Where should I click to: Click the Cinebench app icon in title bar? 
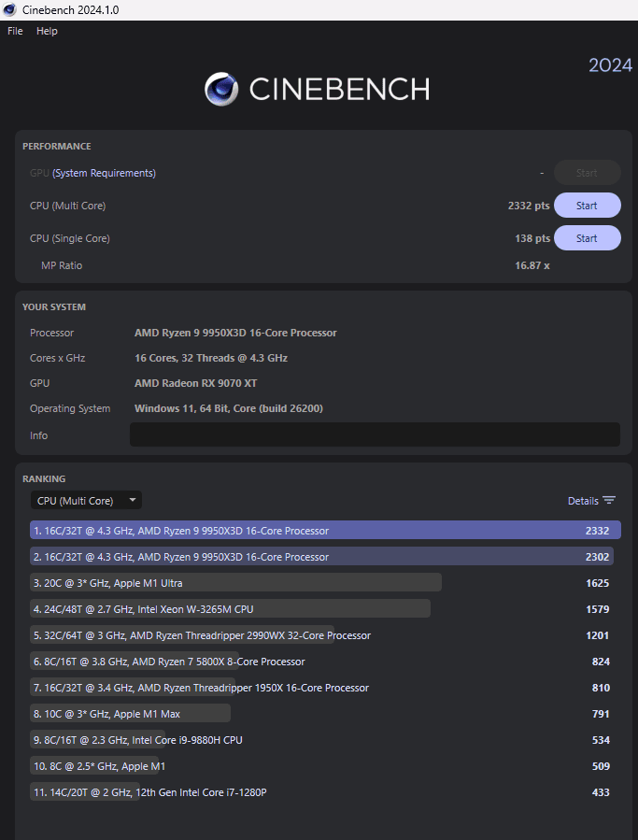[9, 9]
